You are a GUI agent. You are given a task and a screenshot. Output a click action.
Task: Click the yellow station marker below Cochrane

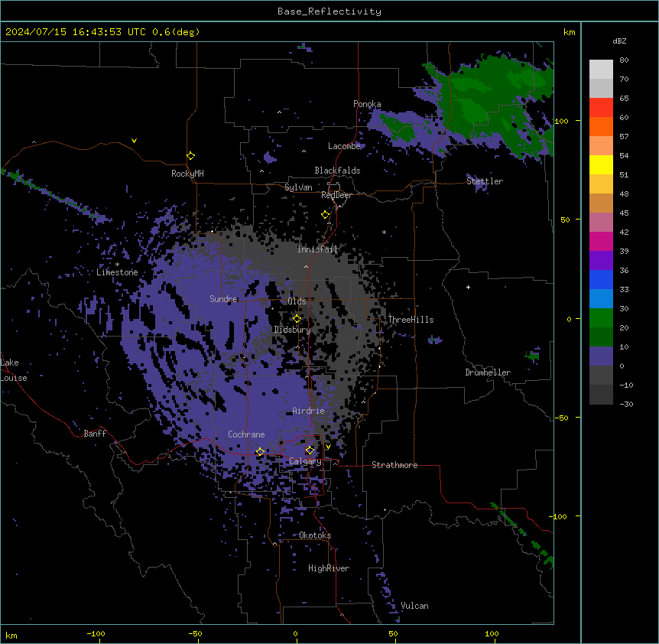click(x=260, y=451)
